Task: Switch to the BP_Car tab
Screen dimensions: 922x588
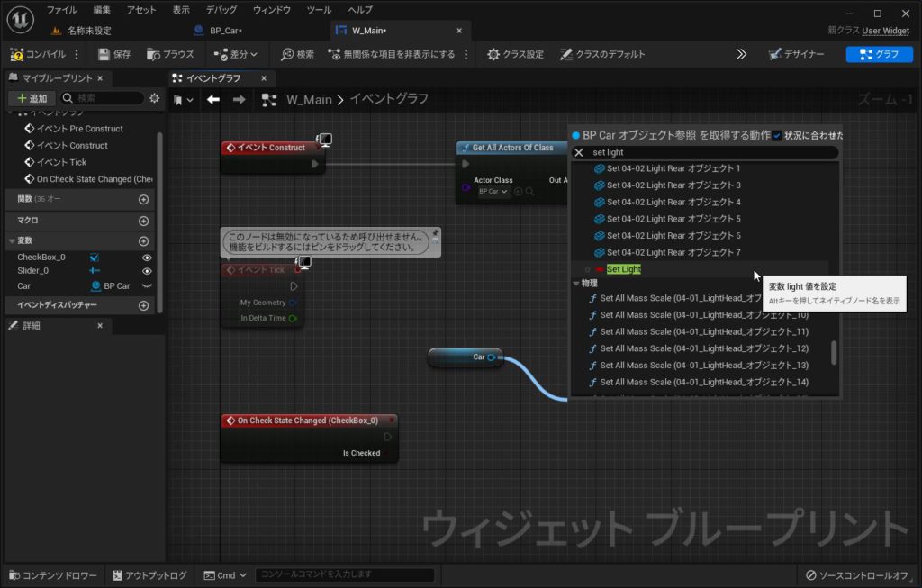Action: [x=226, y=31]
